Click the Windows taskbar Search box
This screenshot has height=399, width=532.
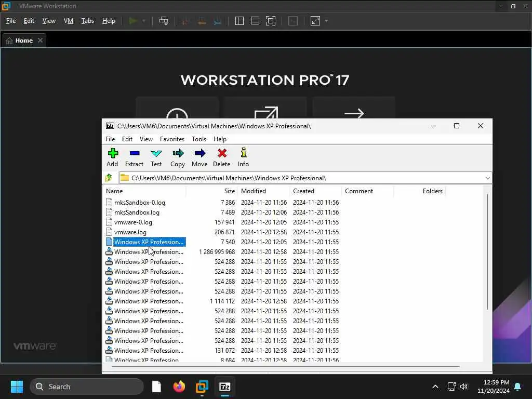pos(87,387)
